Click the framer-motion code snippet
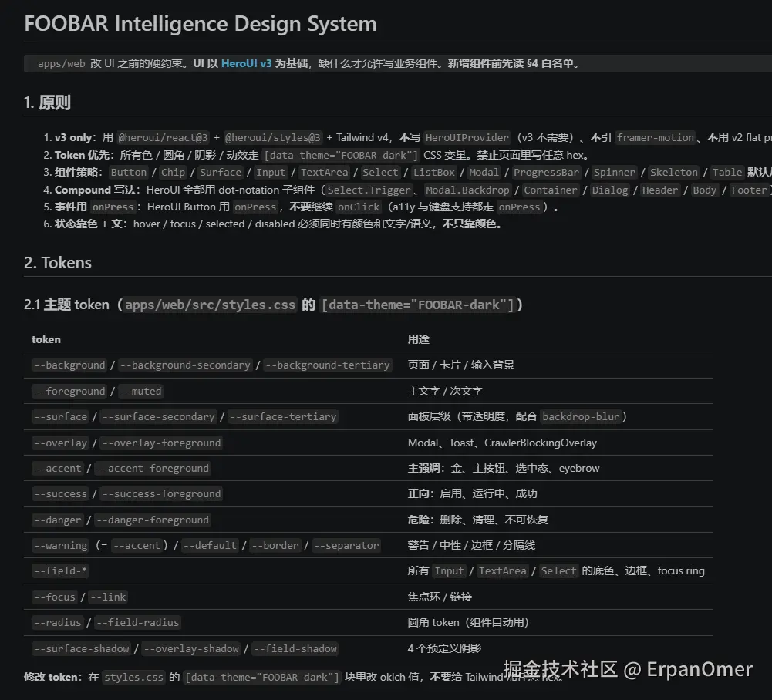The width and height of the screenshot is (772, 700). (x=656, y=137)
